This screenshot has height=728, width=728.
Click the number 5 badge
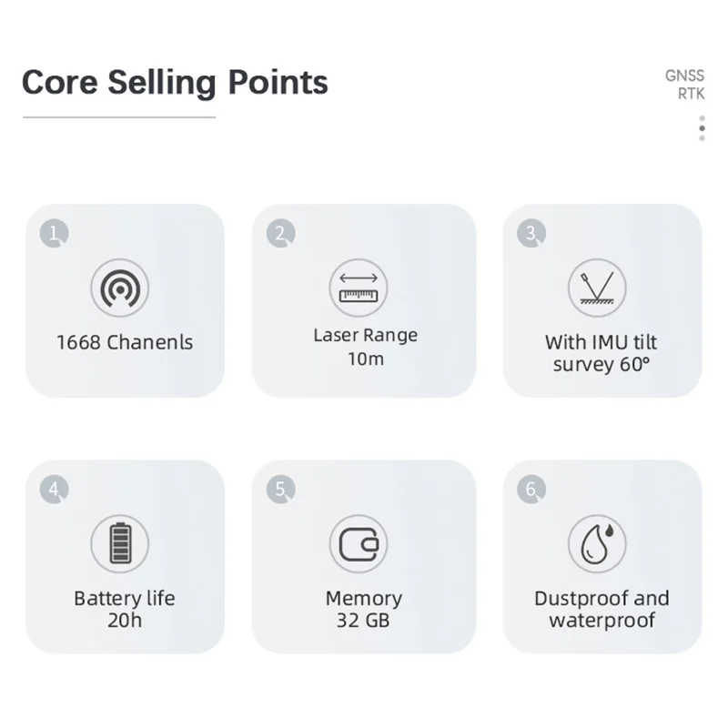[281, 489]
